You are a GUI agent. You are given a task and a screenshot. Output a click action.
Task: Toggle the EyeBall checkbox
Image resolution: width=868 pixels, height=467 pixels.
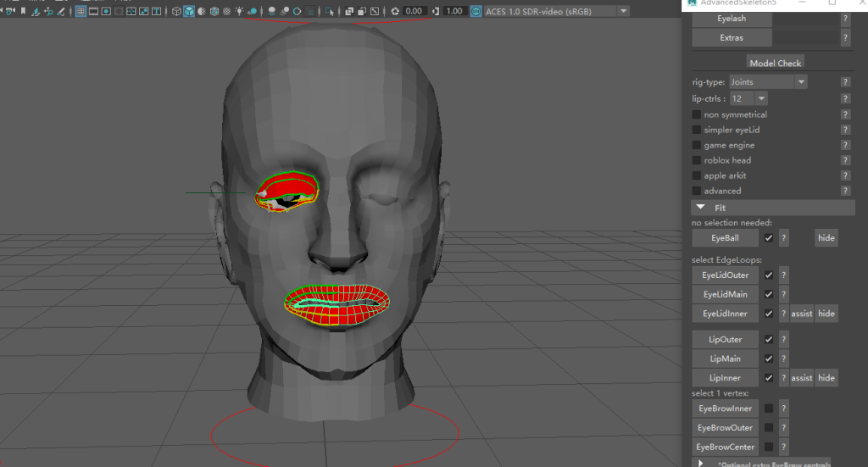(768, 238)
